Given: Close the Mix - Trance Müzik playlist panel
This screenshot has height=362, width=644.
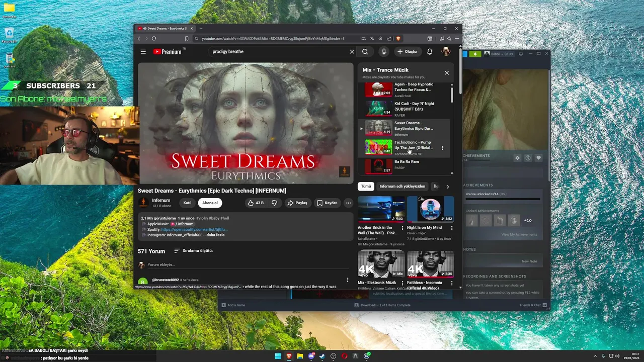Looking at the screenshot, I should point(447,73).
